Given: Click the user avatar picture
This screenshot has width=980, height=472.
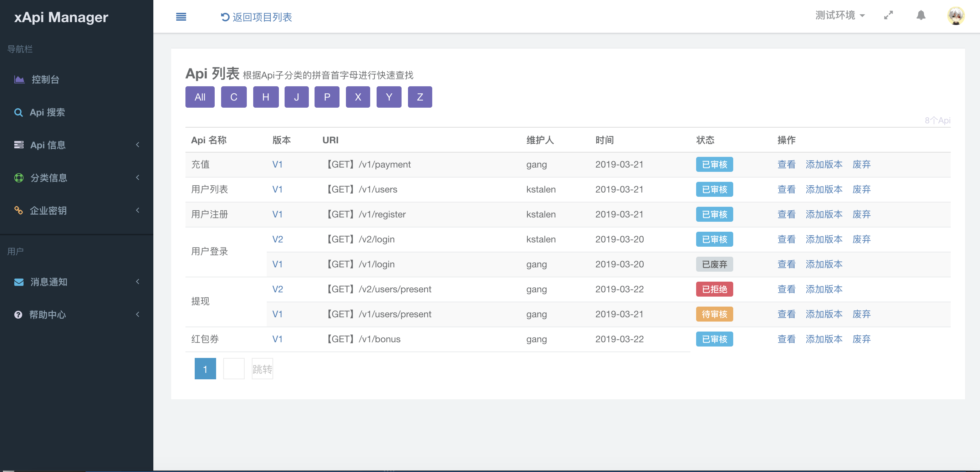Looking at the screenshot, I should click(x=955, y=16).
